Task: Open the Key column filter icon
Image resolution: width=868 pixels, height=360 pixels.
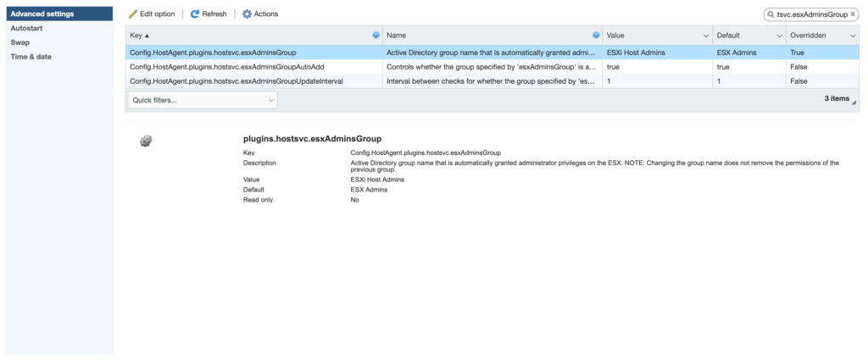Action: click(376, 36)
